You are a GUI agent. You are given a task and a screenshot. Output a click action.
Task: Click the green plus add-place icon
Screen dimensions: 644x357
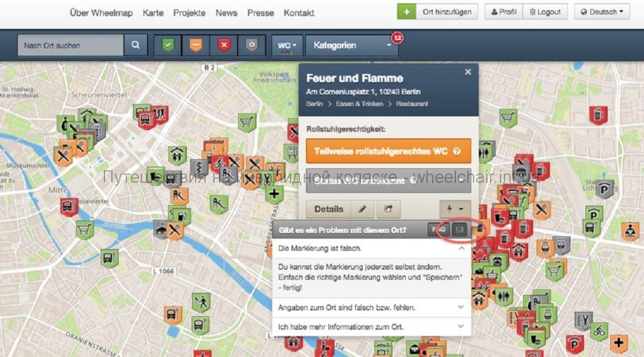[x=406, y=11]
